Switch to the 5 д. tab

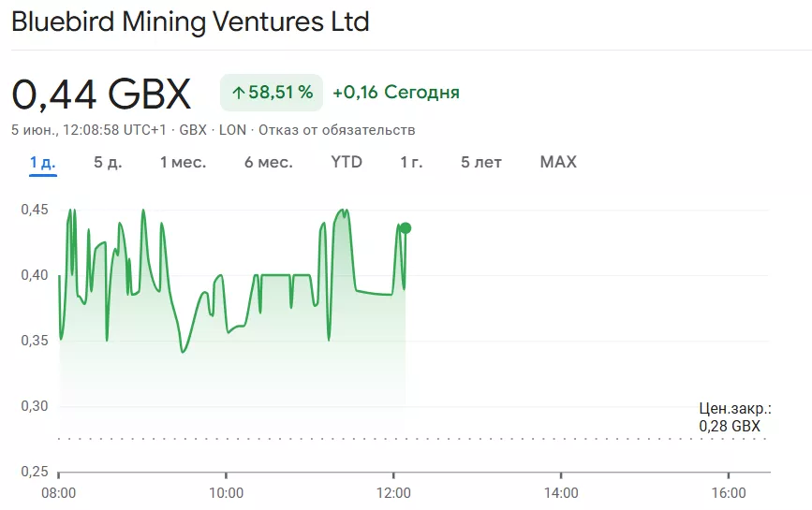[x=108, y=162]
